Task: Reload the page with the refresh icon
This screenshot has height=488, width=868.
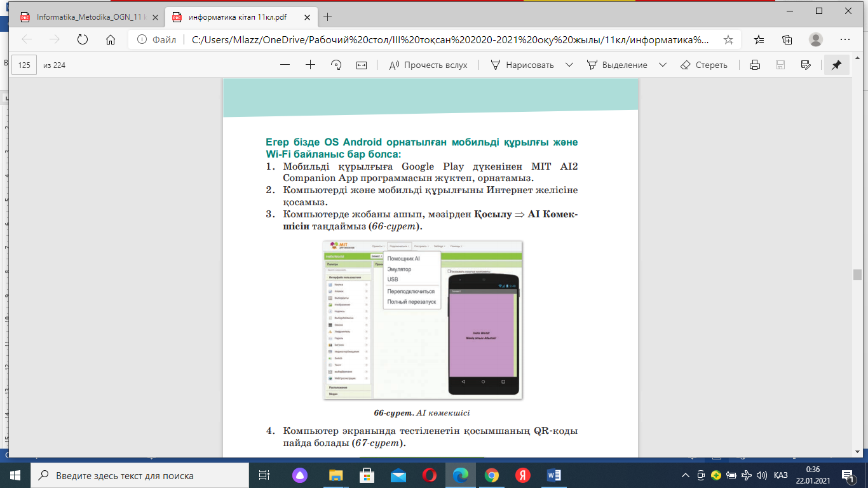Action: tap(82, 39)
